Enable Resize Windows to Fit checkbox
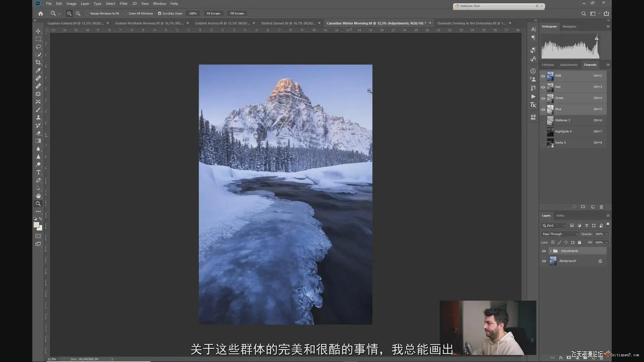 [x=88, y=13]
